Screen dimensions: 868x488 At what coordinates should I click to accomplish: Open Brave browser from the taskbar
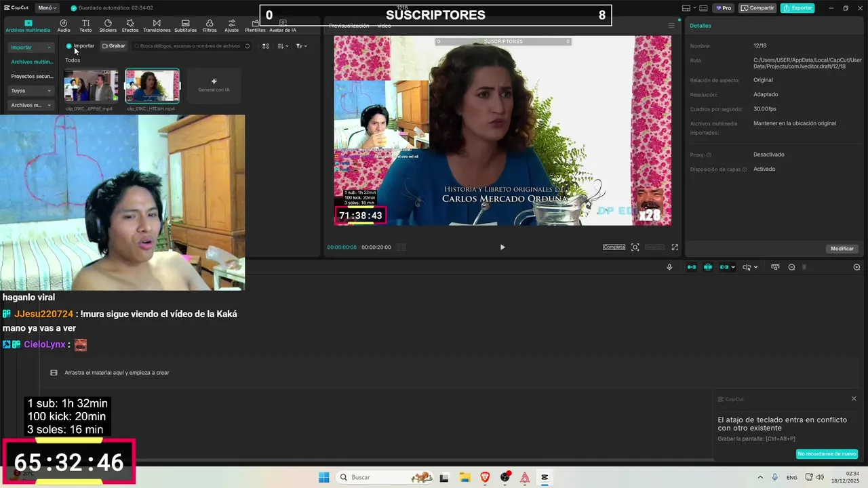[x=485, y=477]
